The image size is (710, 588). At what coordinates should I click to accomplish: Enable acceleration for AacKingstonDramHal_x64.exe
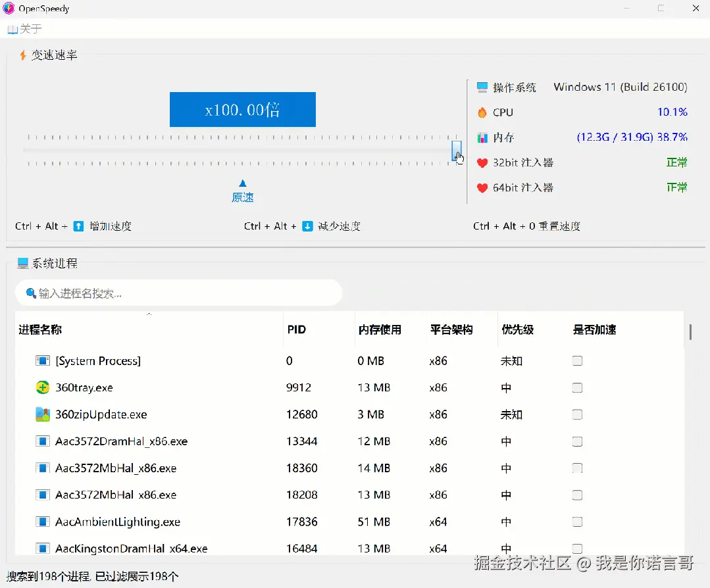tap(577, 549)
